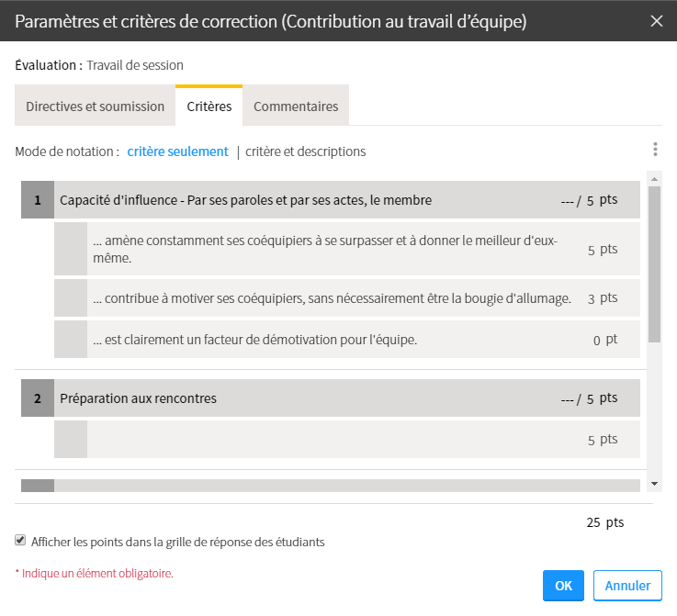The width and height of the screenshot is (677, 616).
Task: Open the three-dot options menu
Action: click(x=655, y=150)
